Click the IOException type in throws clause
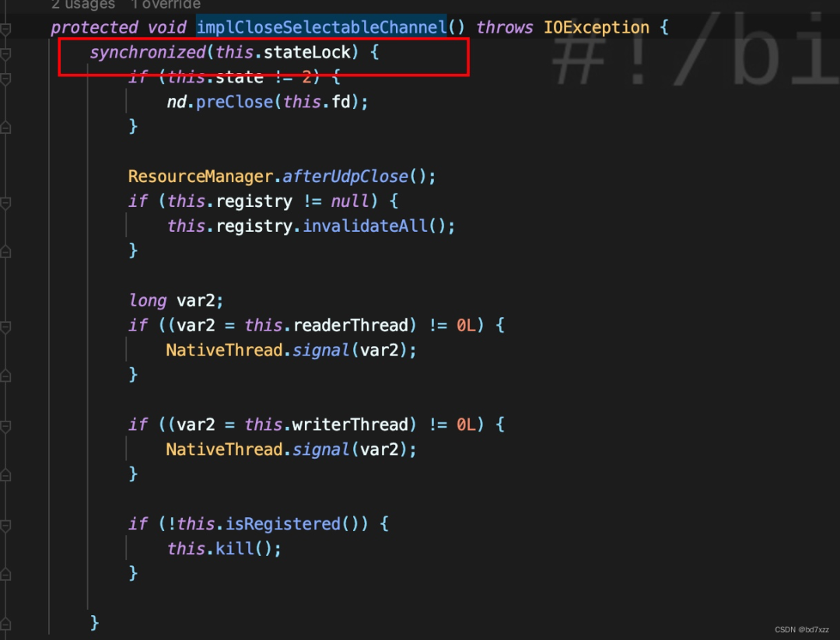This screenshot has width=840, height=640. pos(597,27)
